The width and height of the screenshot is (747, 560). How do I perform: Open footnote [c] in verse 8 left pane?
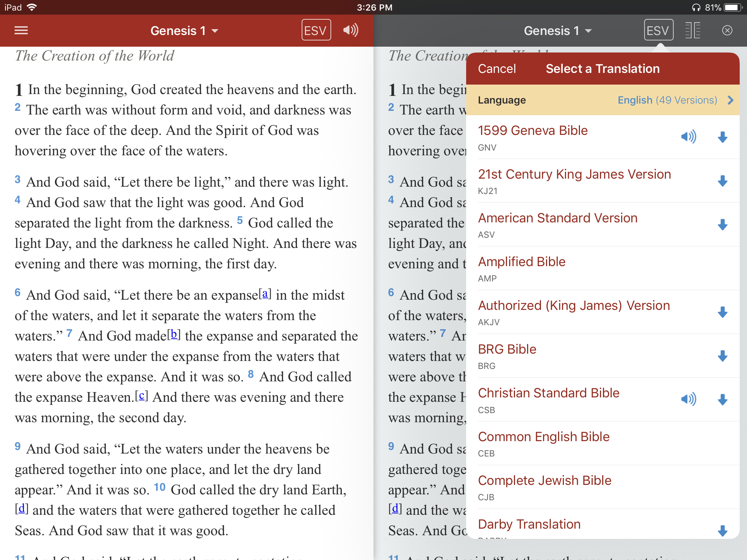pyautogui.click(x=142, y=396)
